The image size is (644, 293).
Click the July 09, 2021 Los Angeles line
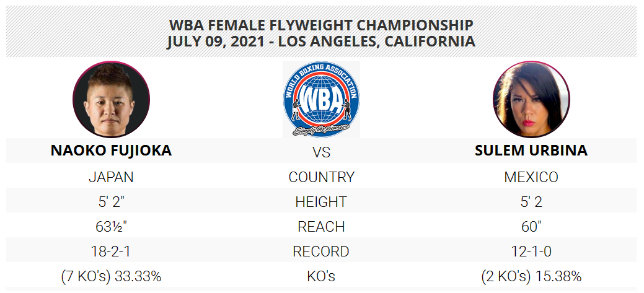[x=321, y=42]
